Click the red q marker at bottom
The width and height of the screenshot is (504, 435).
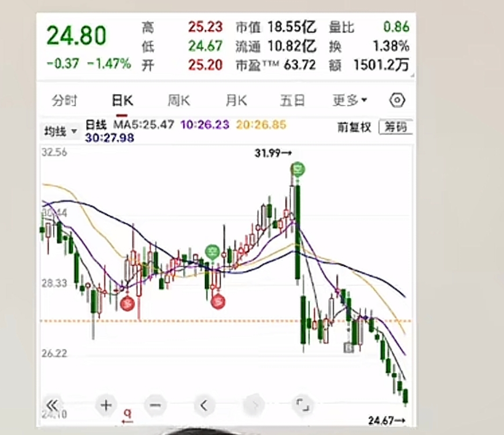128,416
